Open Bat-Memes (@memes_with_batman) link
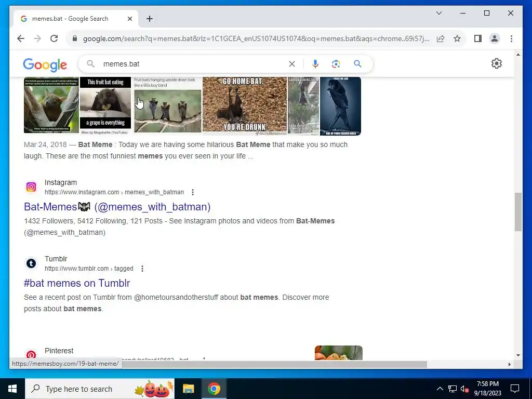This screenshot has height=399, width=532. click(x=117, y=207)
